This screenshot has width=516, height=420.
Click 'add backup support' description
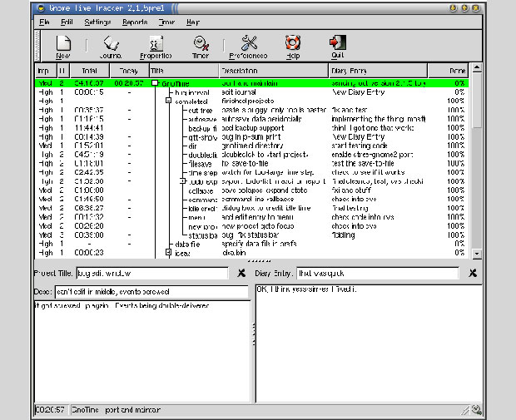click(253, 128)
